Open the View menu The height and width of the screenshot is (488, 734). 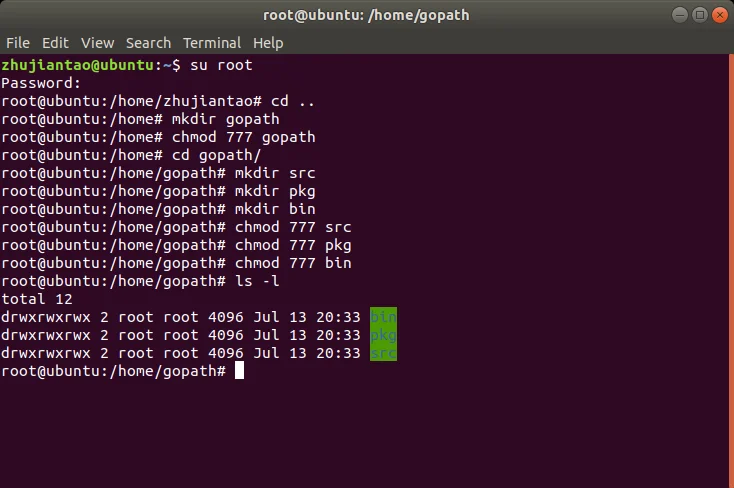tap(97, 43)
